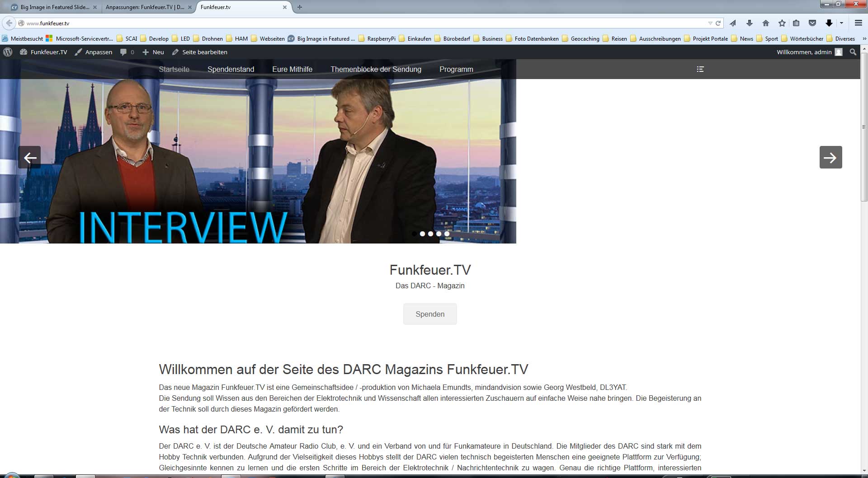Click the Neu plus item
The image size is (868, 478).
tap(153, 52)
